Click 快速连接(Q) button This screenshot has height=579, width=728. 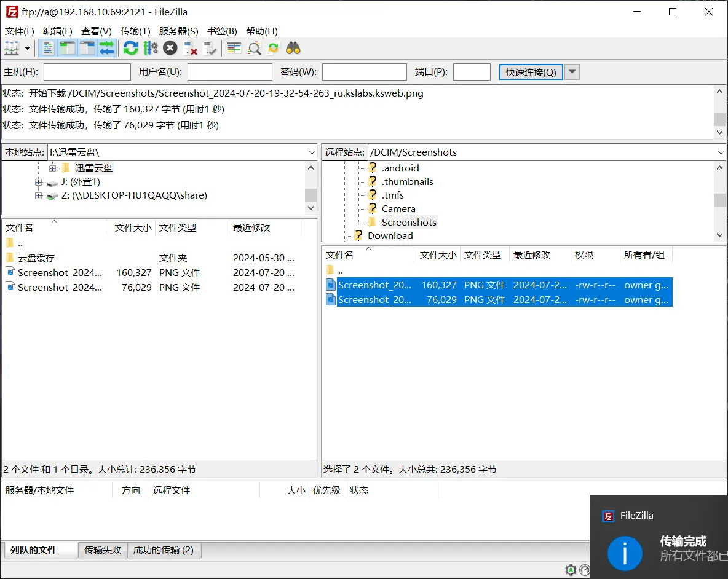point(531,72)
